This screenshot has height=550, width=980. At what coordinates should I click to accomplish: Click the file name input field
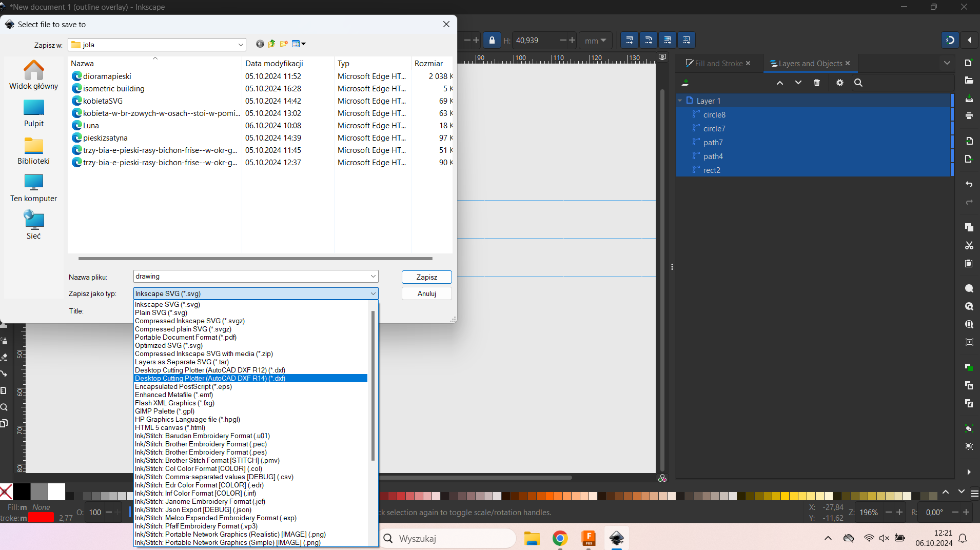(251, 277)
